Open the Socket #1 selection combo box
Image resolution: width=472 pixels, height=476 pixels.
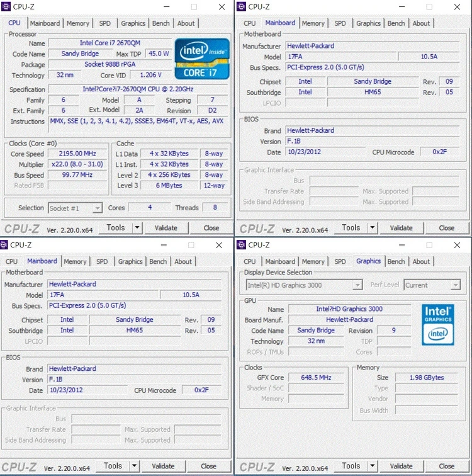tap(75, 208)
